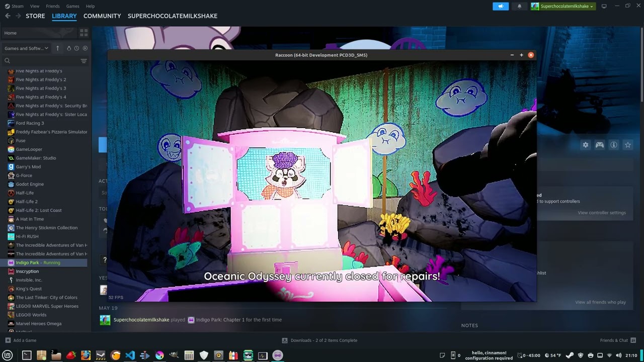Viewport: 644px width, 362px height.
Task: Open Wi-Fi network tray icon
Action: (609, 355)
